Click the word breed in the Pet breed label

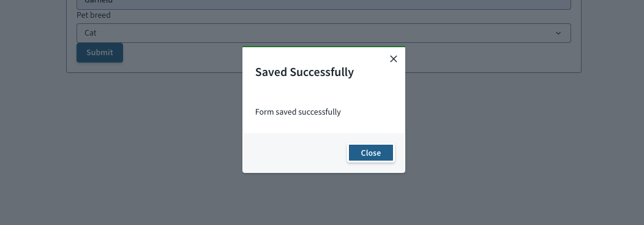[100, 15]
